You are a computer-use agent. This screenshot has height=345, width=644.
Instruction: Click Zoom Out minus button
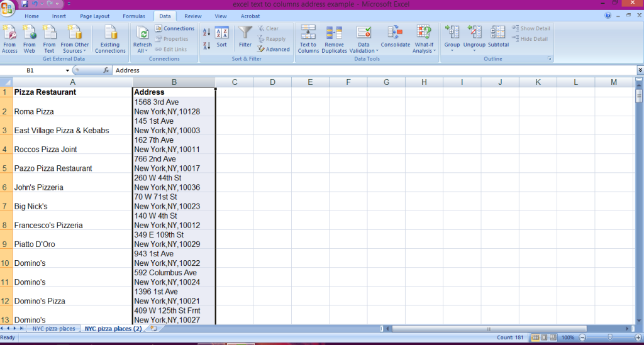582,337
